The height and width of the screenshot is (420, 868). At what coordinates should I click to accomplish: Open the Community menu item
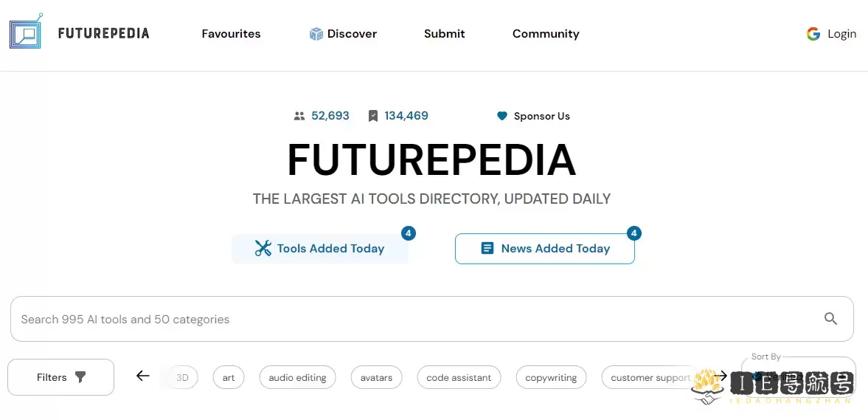546,34
